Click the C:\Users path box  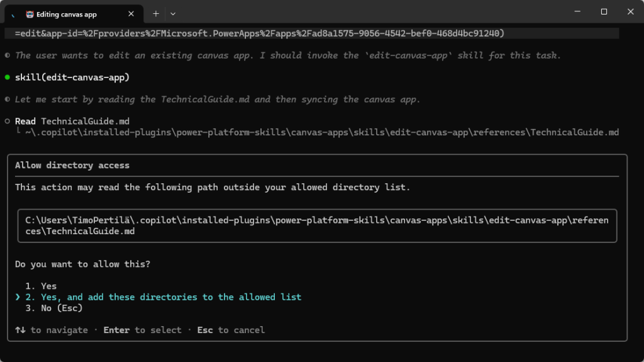point(317,226)
